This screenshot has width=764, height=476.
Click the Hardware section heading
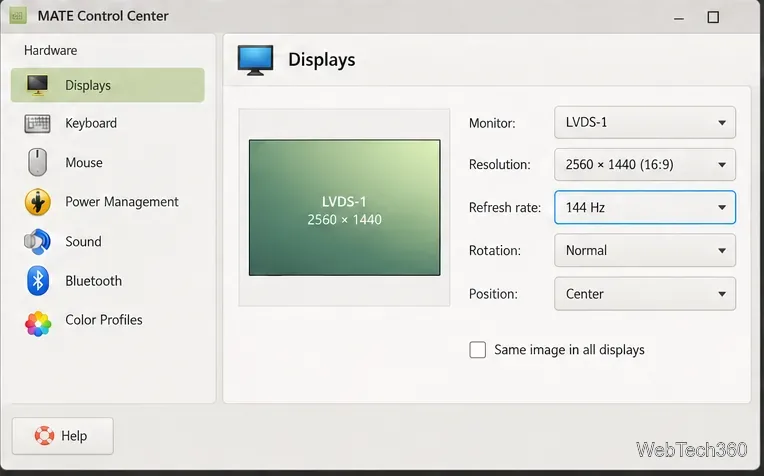[51, 50]
